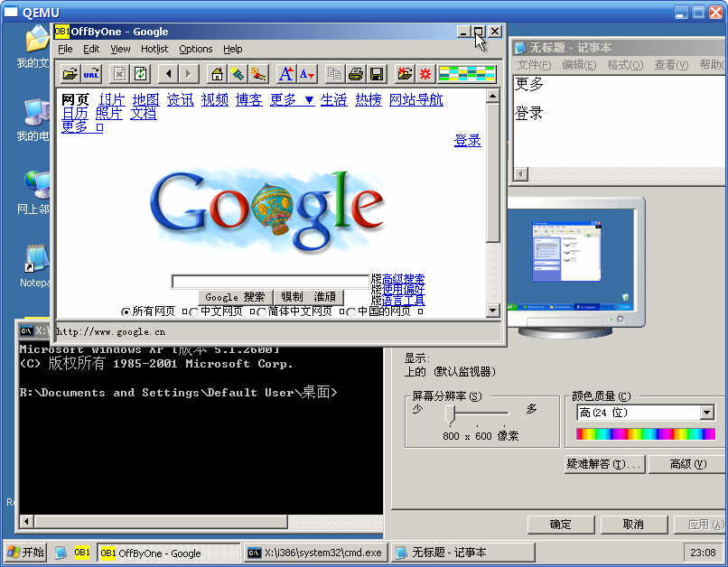Click the button right of Google 搜索

308,297
